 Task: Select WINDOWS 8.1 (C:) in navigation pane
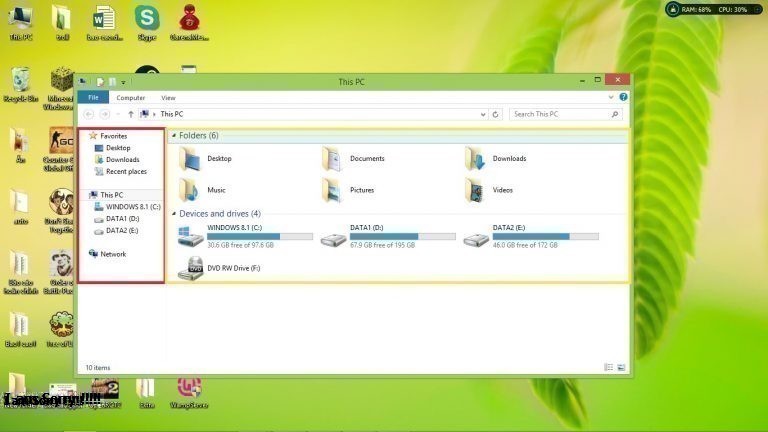[133, 207]
